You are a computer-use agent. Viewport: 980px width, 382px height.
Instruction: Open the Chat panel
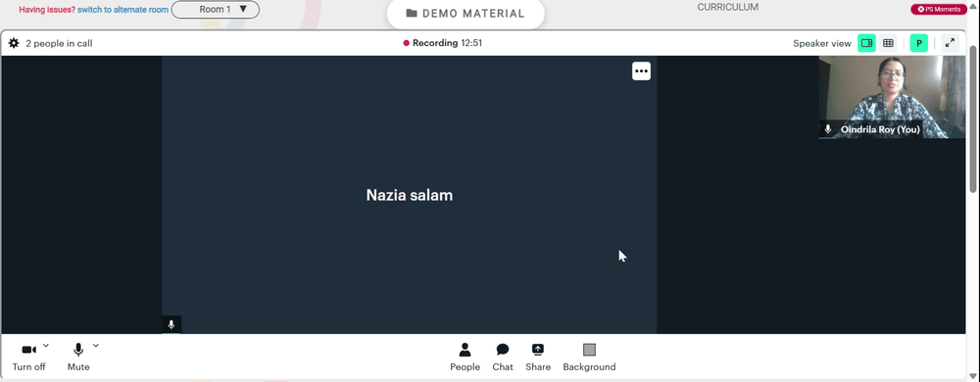503,358
